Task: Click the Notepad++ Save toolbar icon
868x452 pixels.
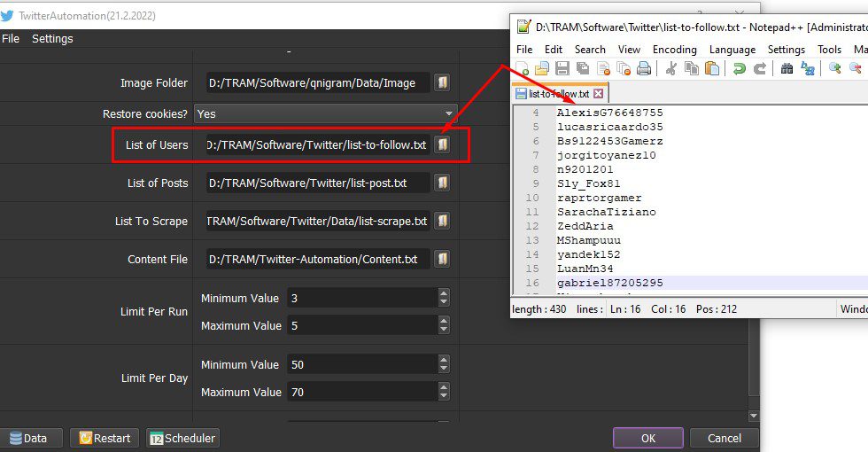Action: pos(562,69)
